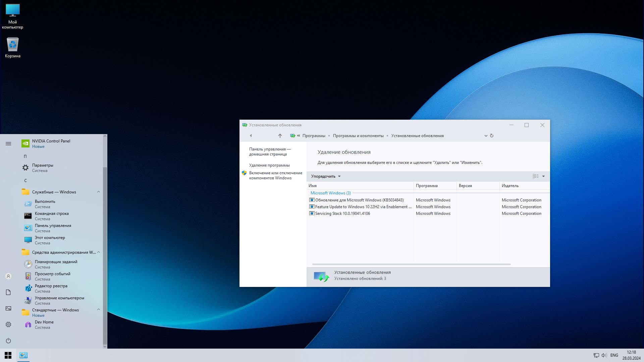
Task: Click the back arrow in window
Action: tap(251, 136)
